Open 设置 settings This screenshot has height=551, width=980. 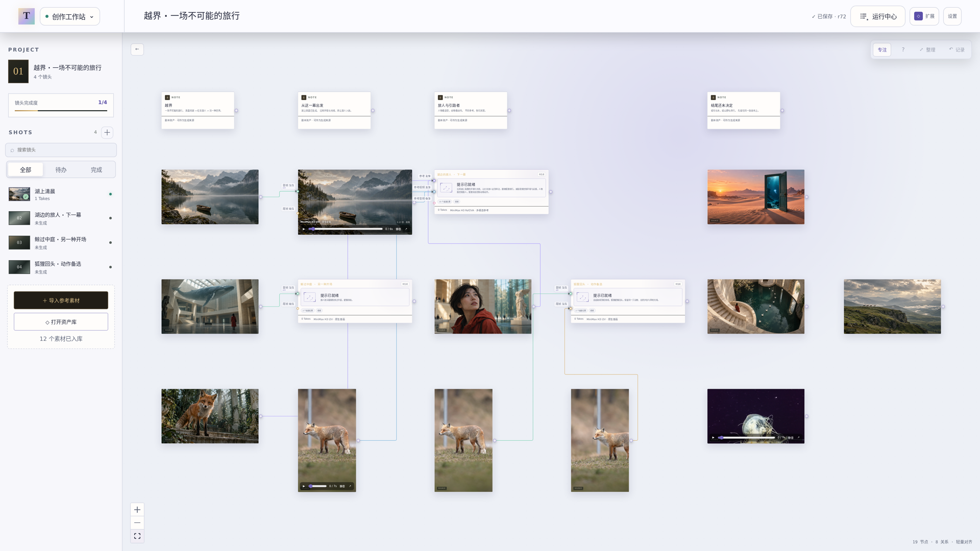pos(952,16)
